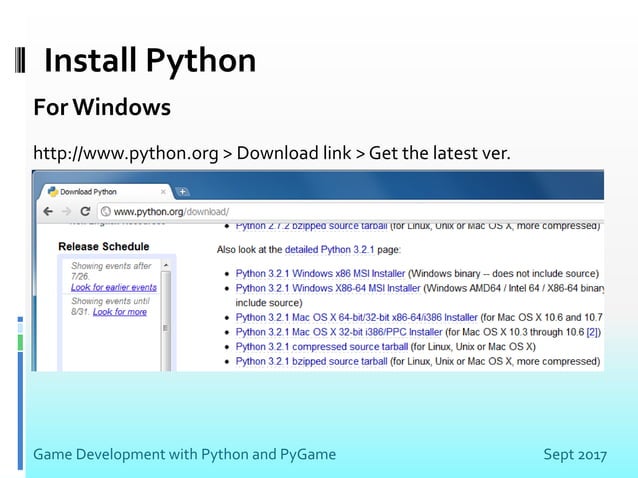The width and height of the screenshot is (638, 478).
Task: Open the detailed Python 3.2.1 page link
Action: pos(329,249)
